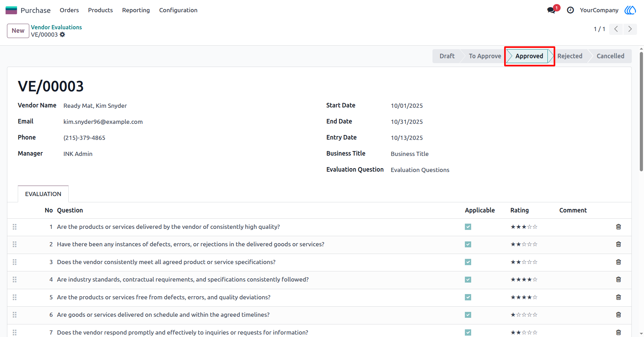
Task: Toggle Applicable checkbox for question 3
Action: pyautogui.click(x=468, y=262)
